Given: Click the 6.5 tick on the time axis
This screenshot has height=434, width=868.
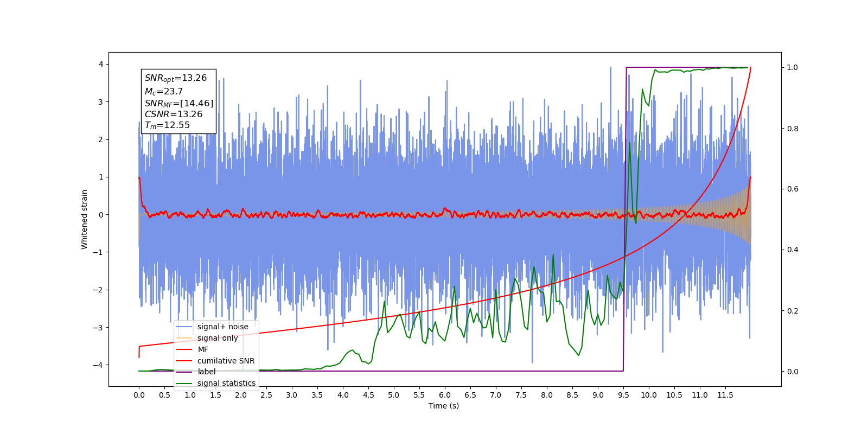Looking at the screenshot, I should point(470,395).
